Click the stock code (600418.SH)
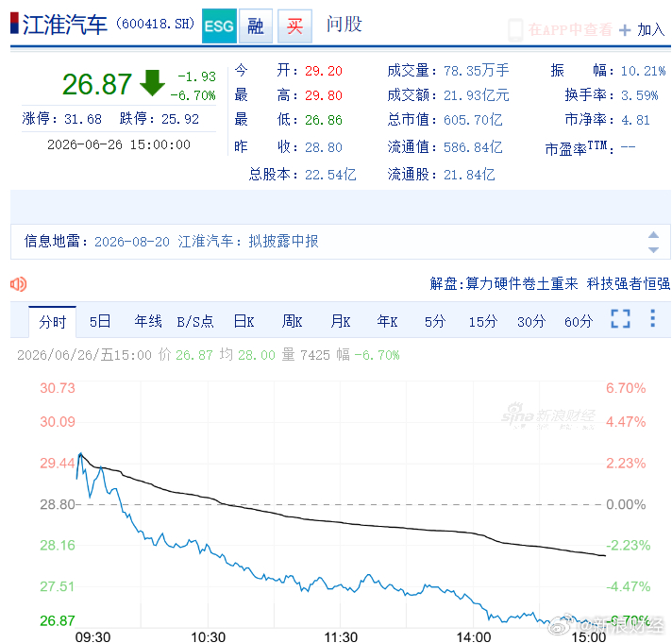The width and height of the screenshot is (672, 643). (155, 24)
